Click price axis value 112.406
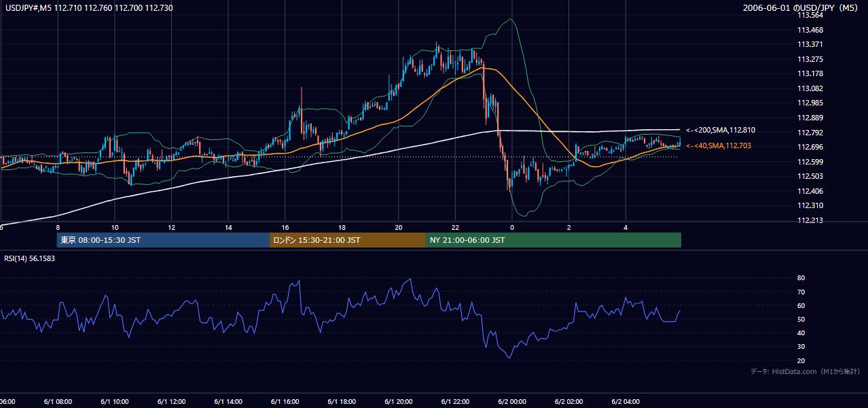 (810, 191)
